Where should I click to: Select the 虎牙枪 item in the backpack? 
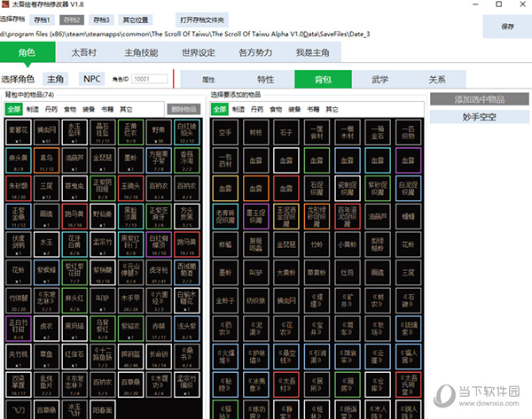159,272
